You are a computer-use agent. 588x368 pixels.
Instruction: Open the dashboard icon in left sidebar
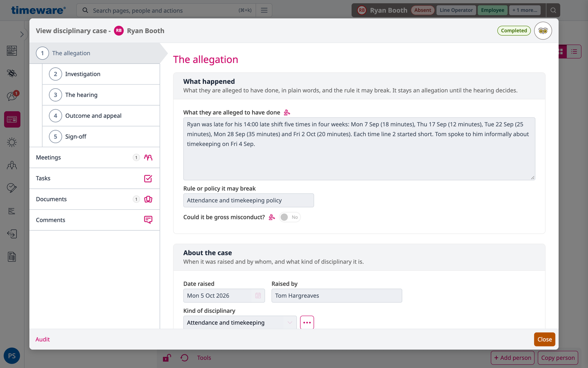click(x=12, y=50)
